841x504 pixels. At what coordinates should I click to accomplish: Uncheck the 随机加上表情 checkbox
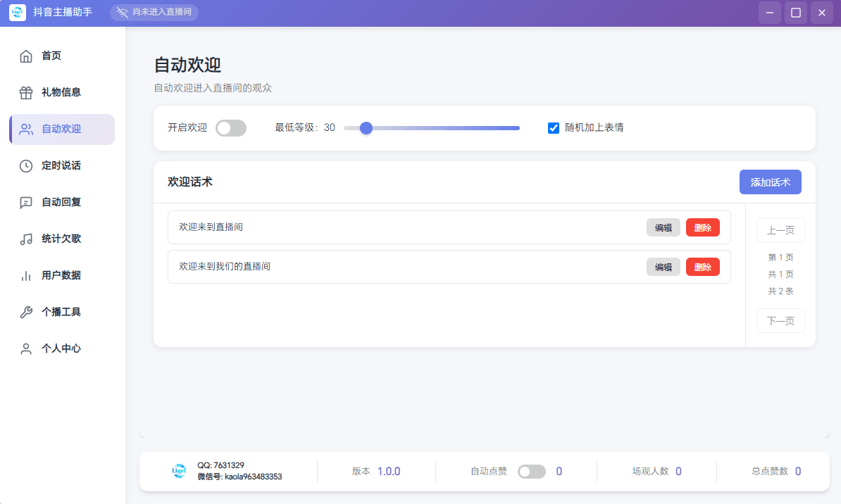554,127
